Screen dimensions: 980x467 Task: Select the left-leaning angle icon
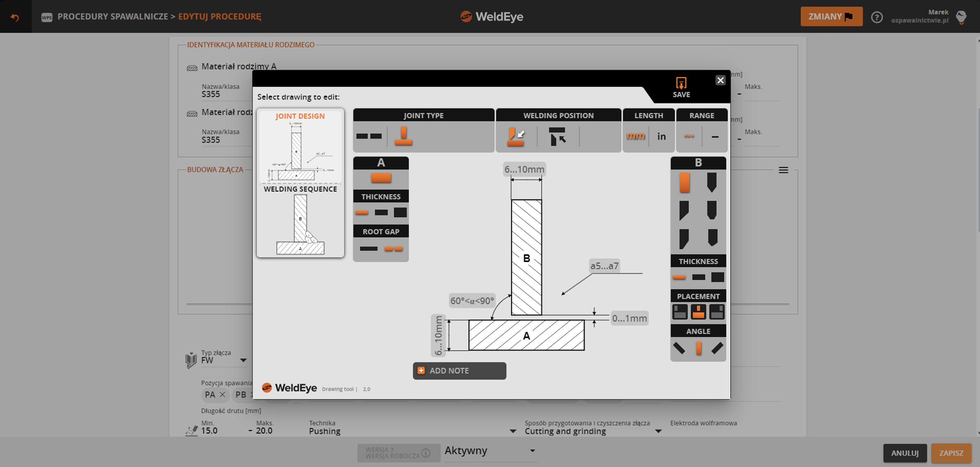679,348
